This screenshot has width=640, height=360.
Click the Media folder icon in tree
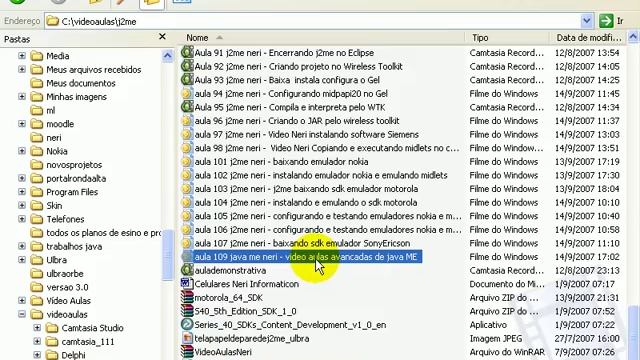[x=37, y=56]
